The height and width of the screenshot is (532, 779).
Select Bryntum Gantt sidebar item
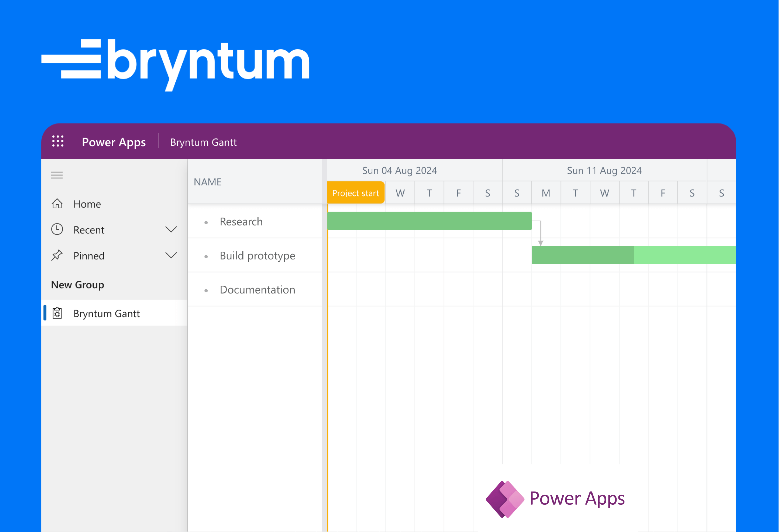(x=114, y=313)
